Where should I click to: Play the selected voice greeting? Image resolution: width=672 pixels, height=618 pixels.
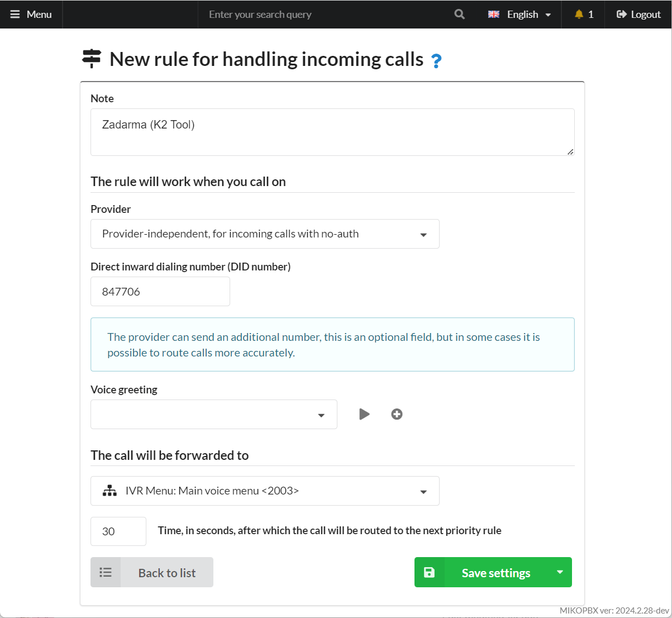click(x=364, y=414)
